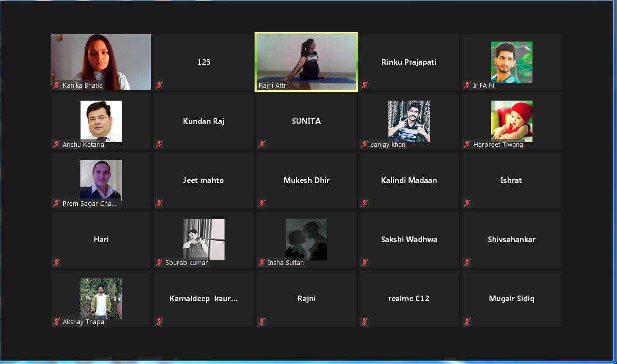Image resolution: width=617 pixels, height=364 pixels.
Task: Click muted mic icon in Kamaldeep kaur tile
Action: coord(159,321)
